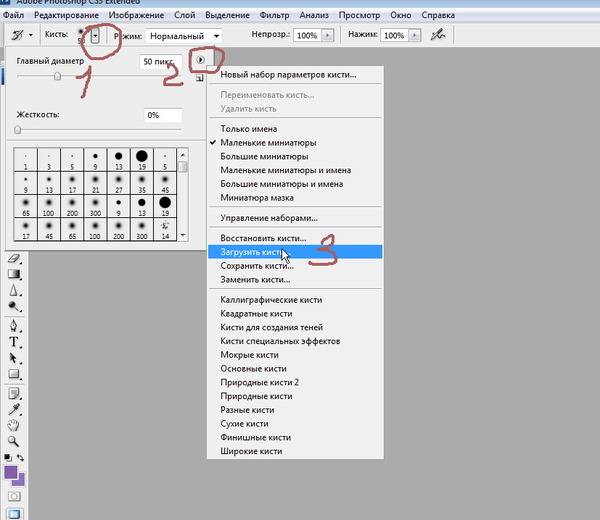The image size is (600, 520).
Task: Create new brush preset from this brush
Action: point(199,78)
